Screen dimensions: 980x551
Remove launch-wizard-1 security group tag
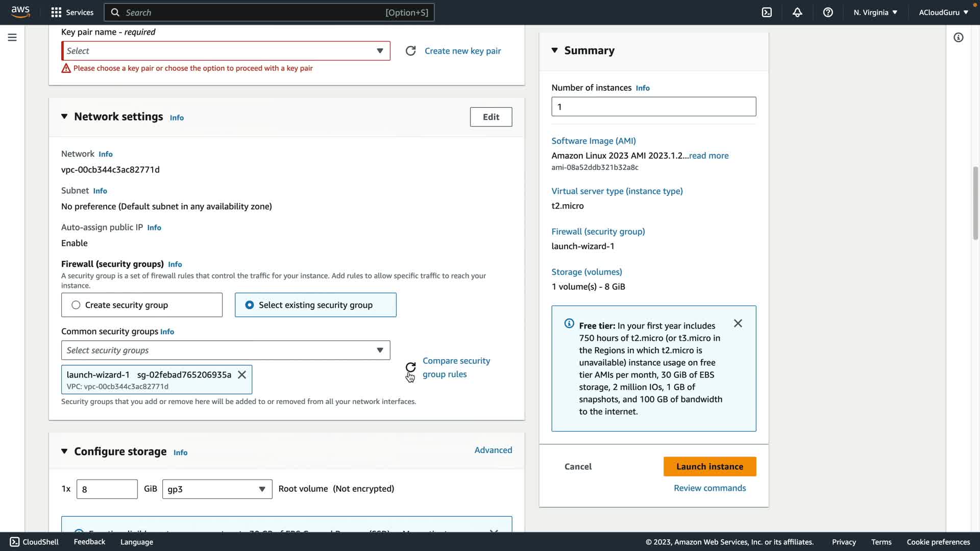[x=242, y=374]
